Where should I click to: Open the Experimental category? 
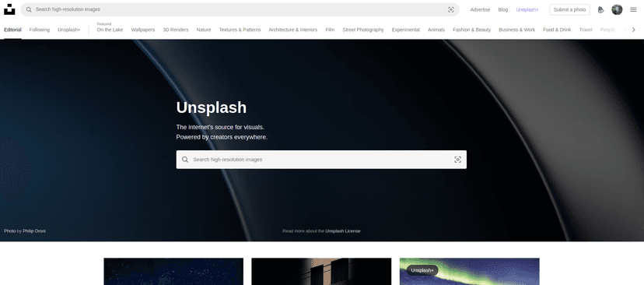coord(406,30)
